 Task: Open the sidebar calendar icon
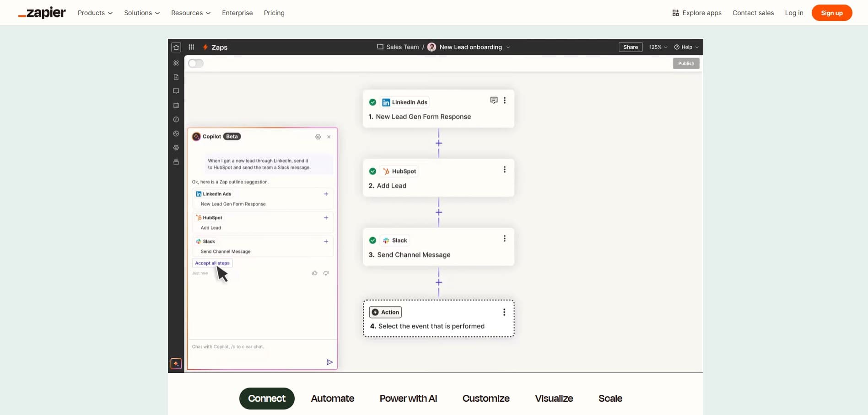click(x=176, y=105)
